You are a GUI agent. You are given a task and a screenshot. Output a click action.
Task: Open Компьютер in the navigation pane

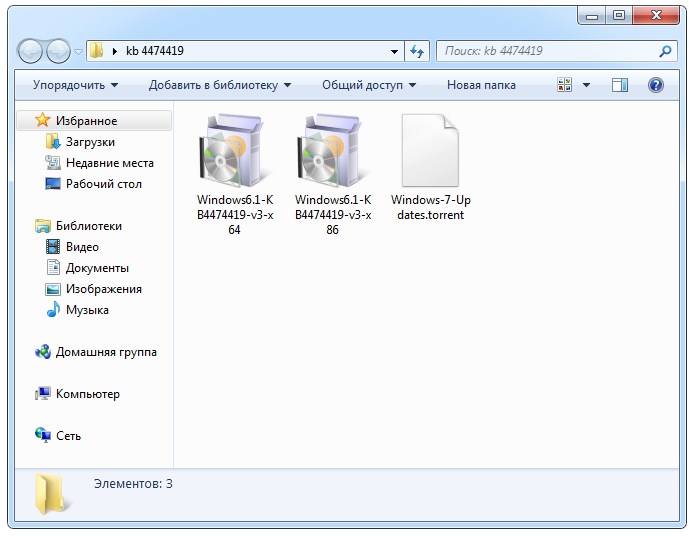pyautogui.click(x=87, y=394)
